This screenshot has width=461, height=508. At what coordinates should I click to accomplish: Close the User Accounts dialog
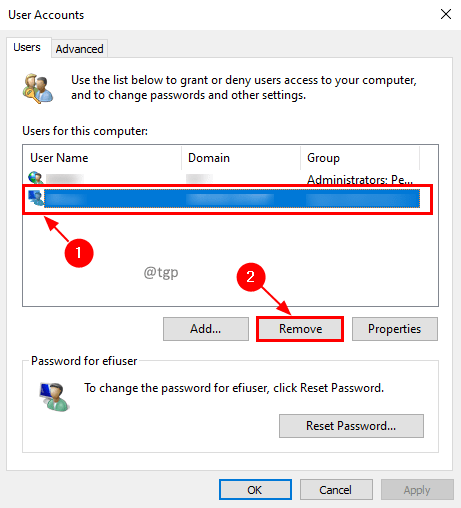pos(446,14)
